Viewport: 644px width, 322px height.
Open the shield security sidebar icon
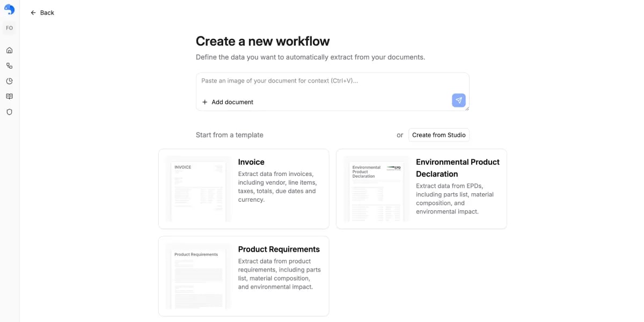pos(9,112)
